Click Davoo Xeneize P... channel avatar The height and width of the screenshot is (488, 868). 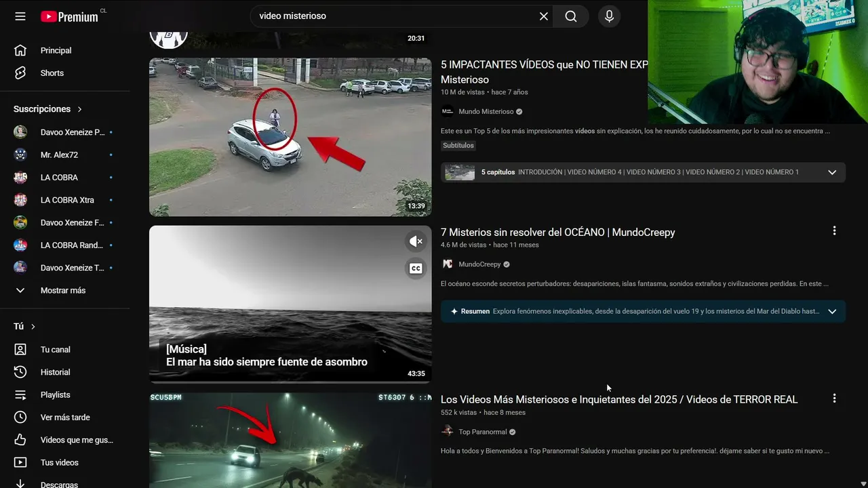coord(20,132)
